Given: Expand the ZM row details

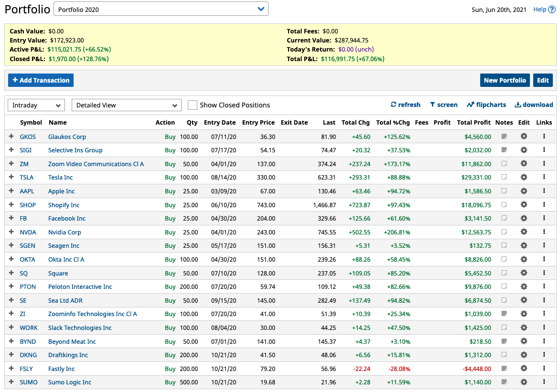Looking at the screenshot, I should click(11, 163).
